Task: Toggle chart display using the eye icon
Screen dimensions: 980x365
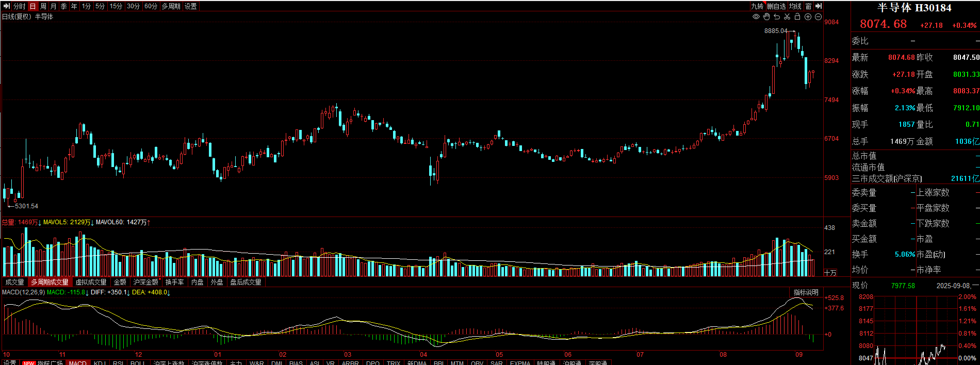Action: point(756,16)
